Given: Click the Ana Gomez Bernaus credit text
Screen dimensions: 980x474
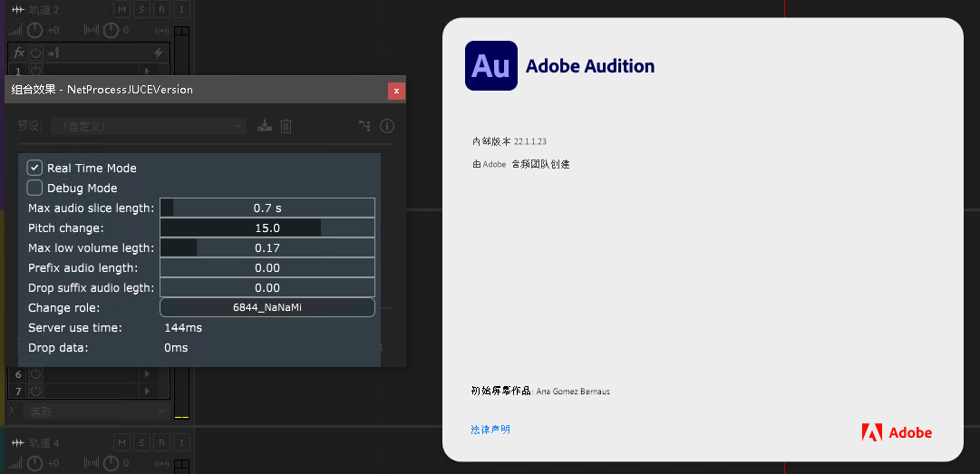Looking at the screenshot, I should point(573,392).
